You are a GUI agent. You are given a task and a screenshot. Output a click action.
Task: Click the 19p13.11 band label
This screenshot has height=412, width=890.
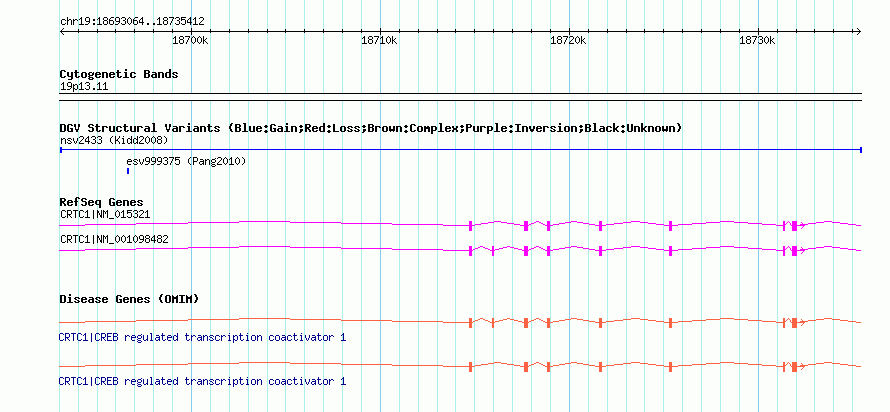point(84,87)
